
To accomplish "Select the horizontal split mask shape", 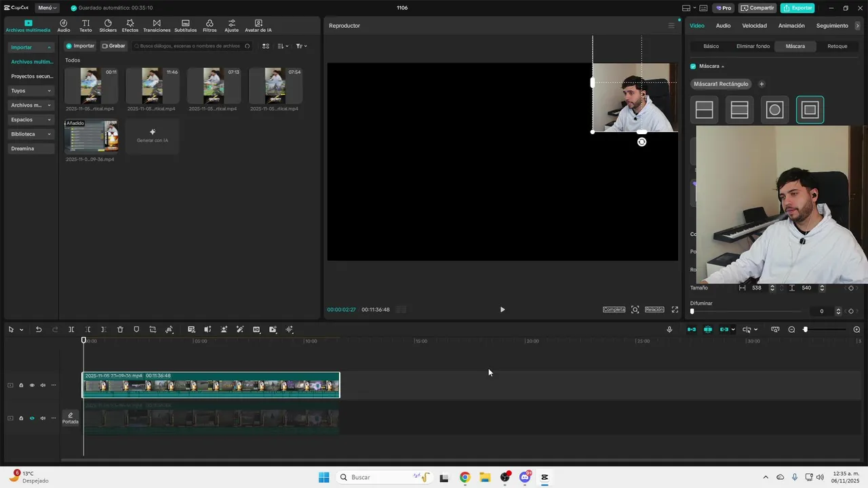I will pos(705,110).
